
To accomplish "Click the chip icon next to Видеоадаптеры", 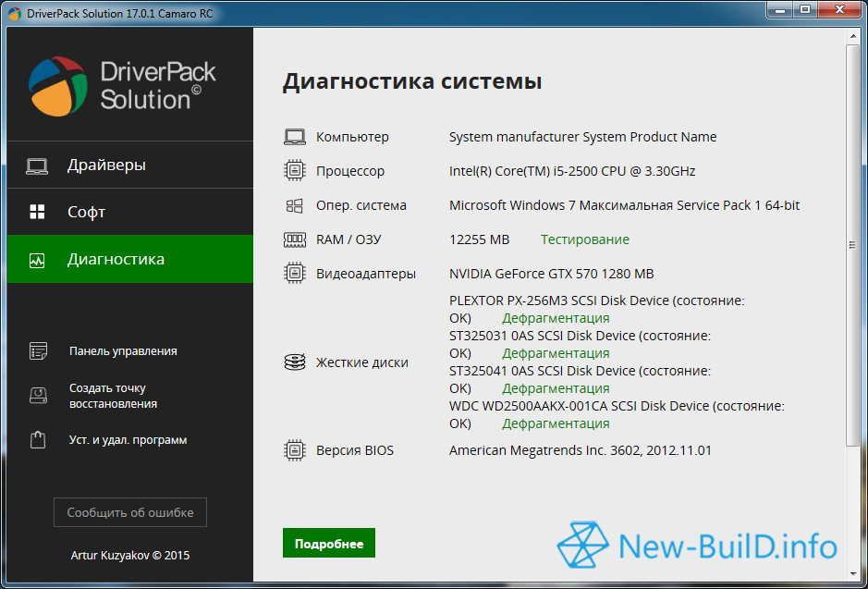I will point(295,274).
